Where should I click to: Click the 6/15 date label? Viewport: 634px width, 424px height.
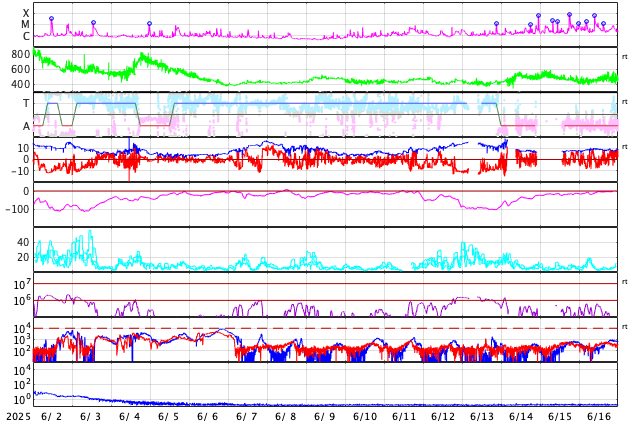click(560, 416)
